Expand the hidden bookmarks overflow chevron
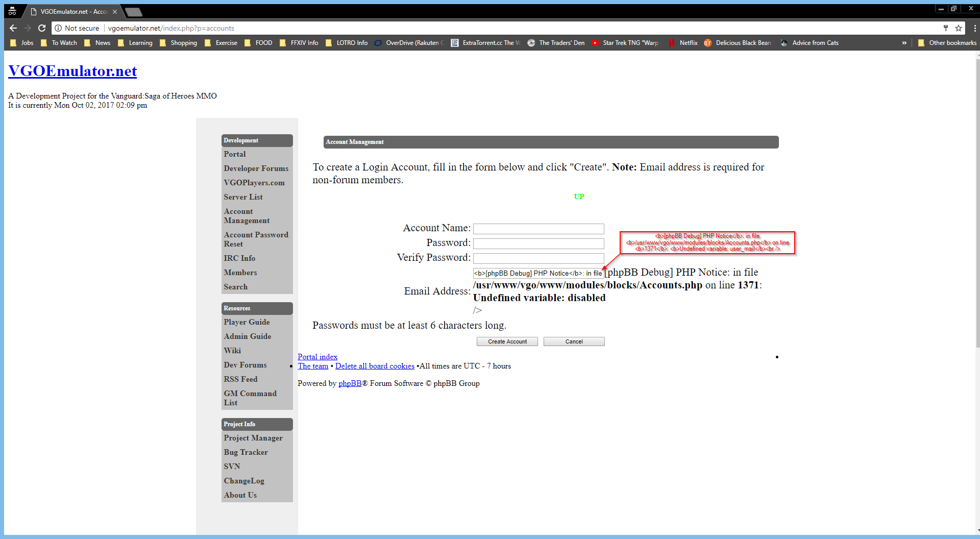This screenshot has height=539, width=980. [x=904, y=43]
